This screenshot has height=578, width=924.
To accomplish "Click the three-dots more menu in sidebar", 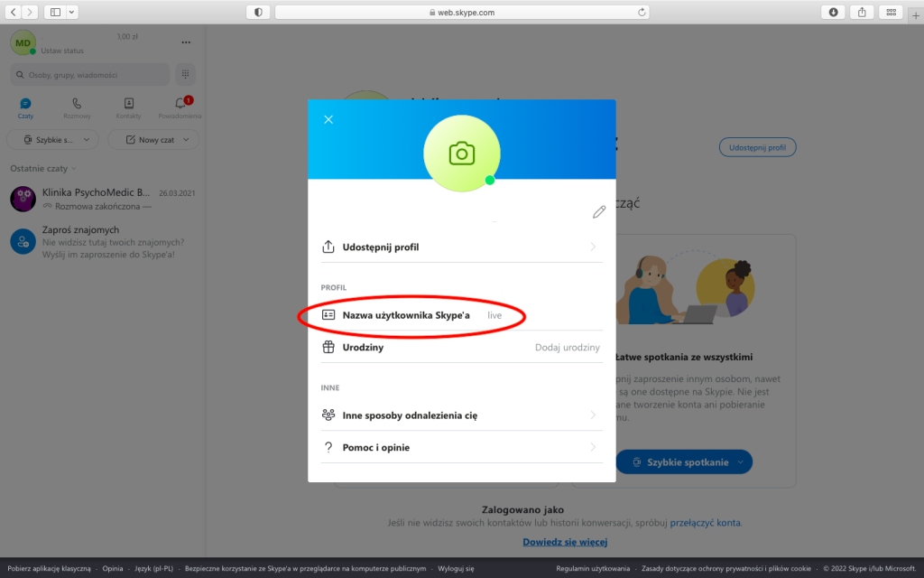I will [x=186, y=42].
